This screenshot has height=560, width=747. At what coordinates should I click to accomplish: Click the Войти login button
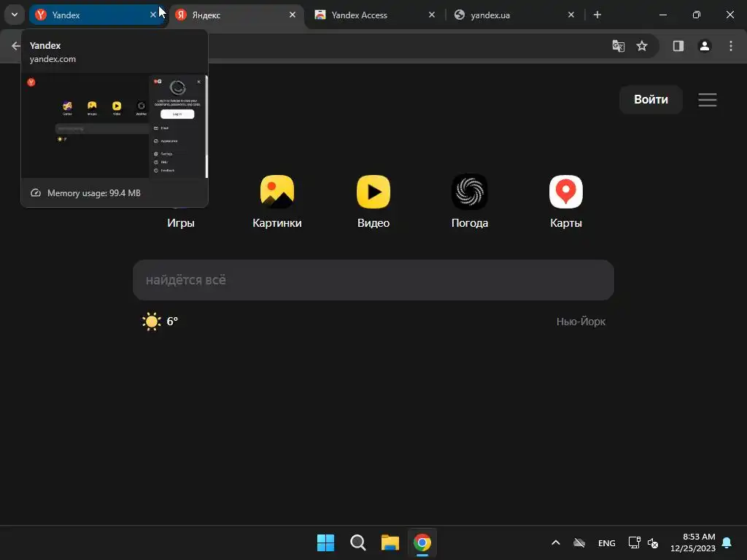point(651,99)
